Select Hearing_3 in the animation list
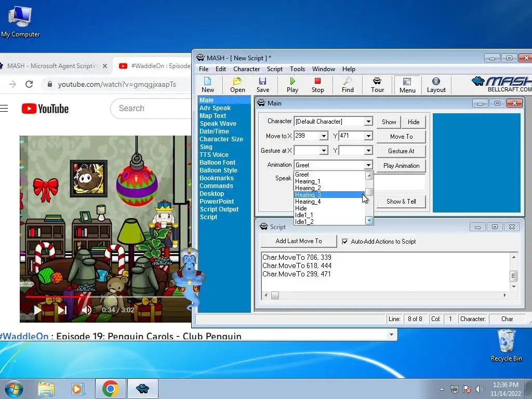Screen dimensions: 532x399 pos(329,195)
